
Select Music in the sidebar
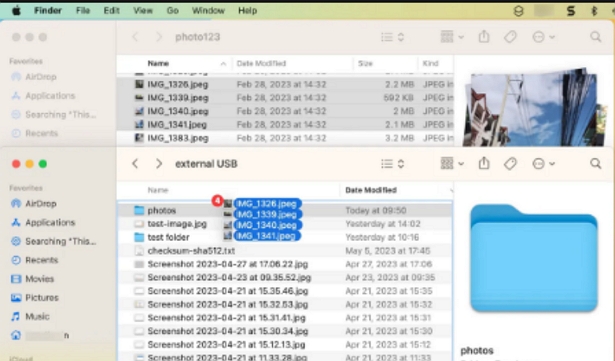(x=30, y=317)
